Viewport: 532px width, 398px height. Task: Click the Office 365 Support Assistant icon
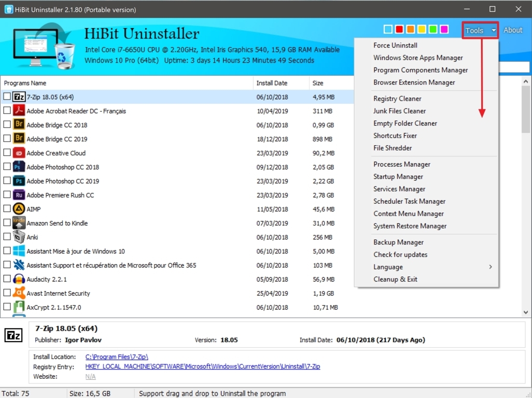click(x=19, y=265)
